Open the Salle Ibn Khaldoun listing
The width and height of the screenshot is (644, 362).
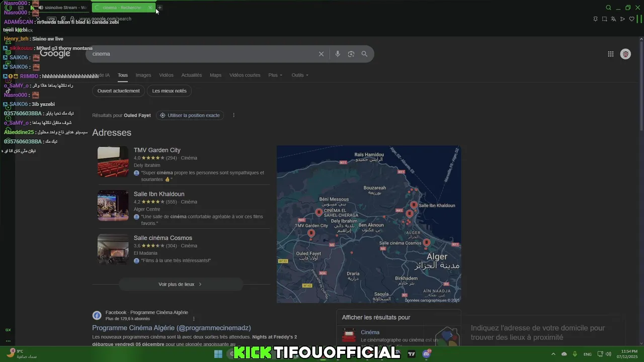tap(159, 194)
